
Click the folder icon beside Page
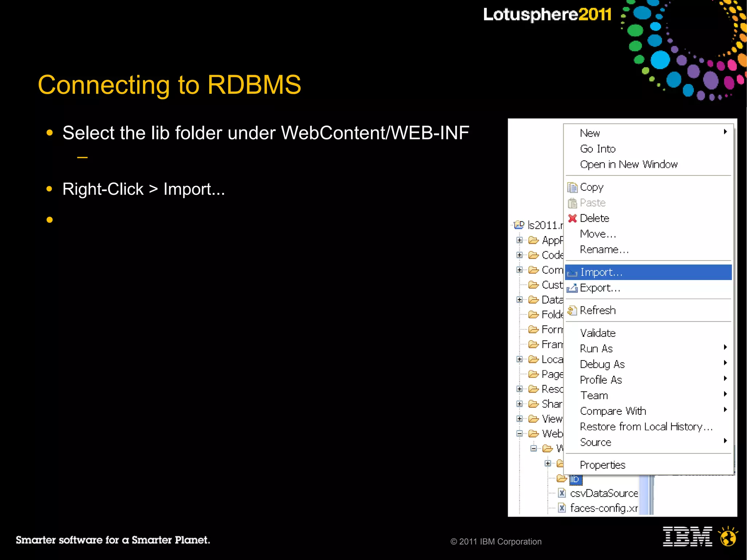(x=534, y=374)
